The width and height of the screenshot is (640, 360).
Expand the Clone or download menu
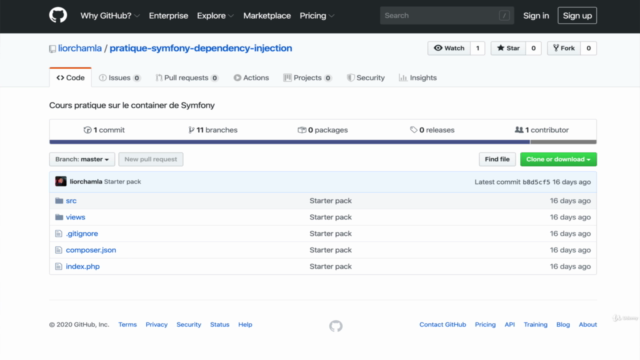click(x=558, y=159)
